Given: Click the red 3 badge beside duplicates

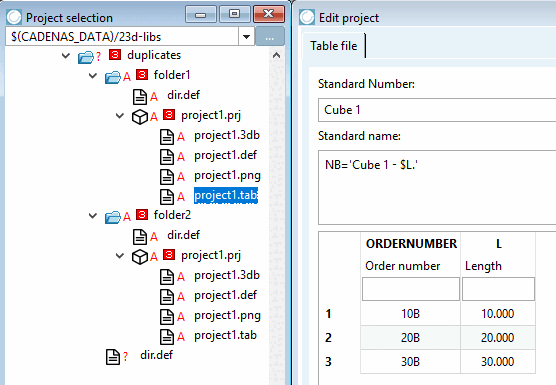Looking at the screenshot, I should [x=115, y=55].
